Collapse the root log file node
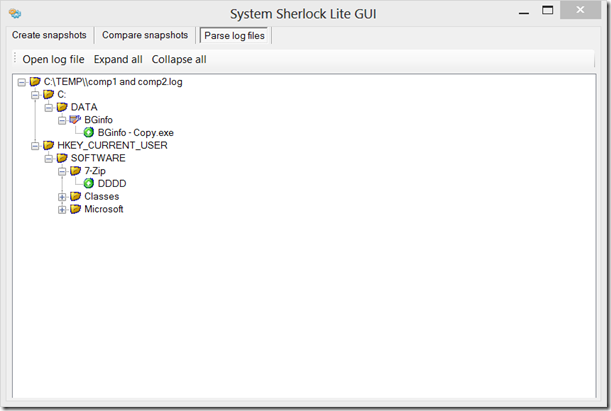This screenshot has height=411, width=611. [22, 81]
